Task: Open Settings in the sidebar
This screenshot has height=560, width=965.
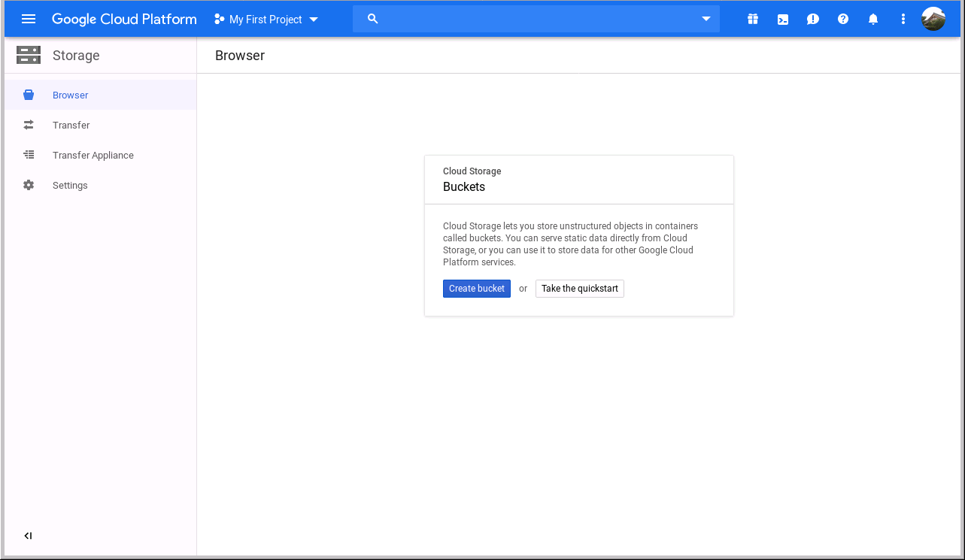Action: (x=101, y=185)
